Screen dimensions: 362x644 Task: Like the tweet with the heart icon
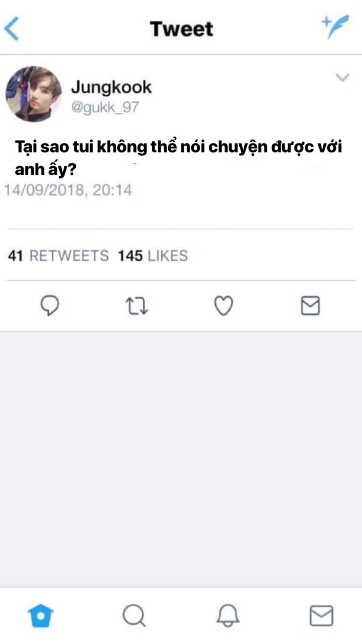[223, 306]
